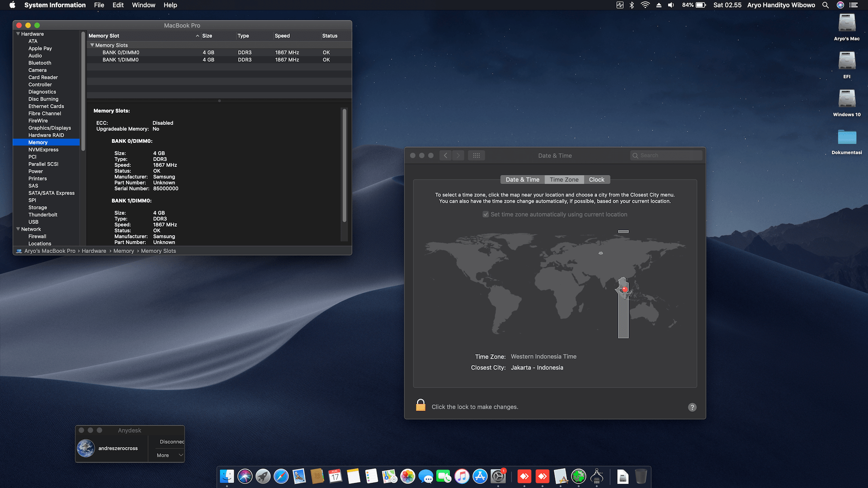Click Show All grid icon in preferences
This screenshot has height=488, width=868.
tap(476, 155)
